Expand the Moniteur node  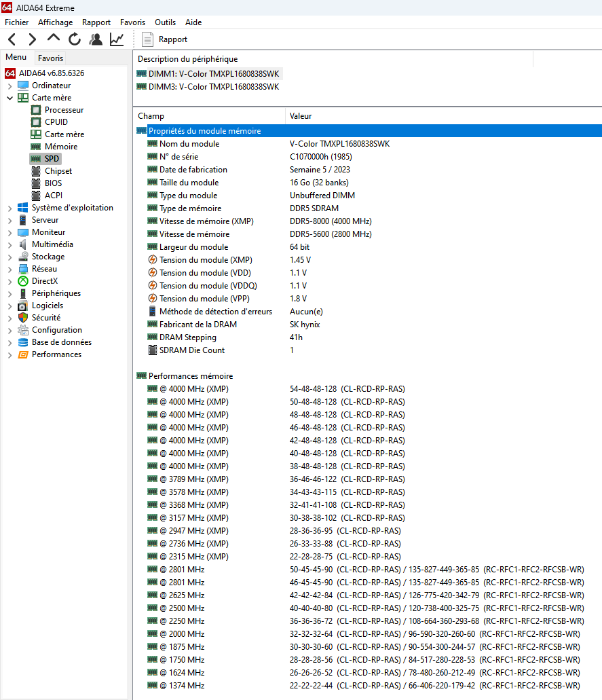pos(10,232)
